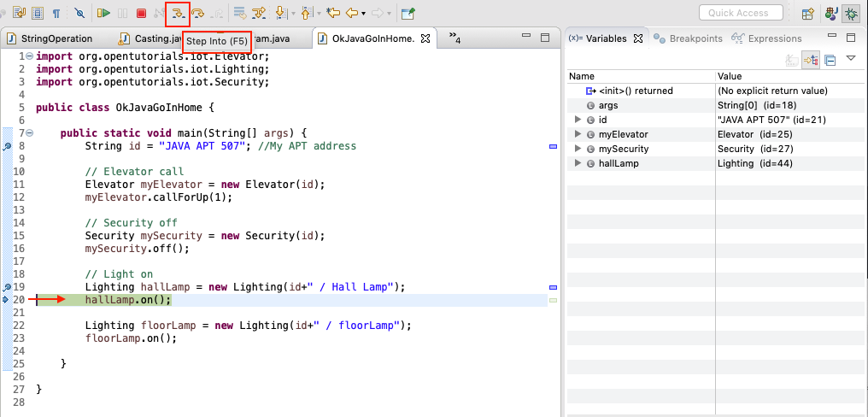Open the Back navigation history dropdown

[x=363, y=14]
